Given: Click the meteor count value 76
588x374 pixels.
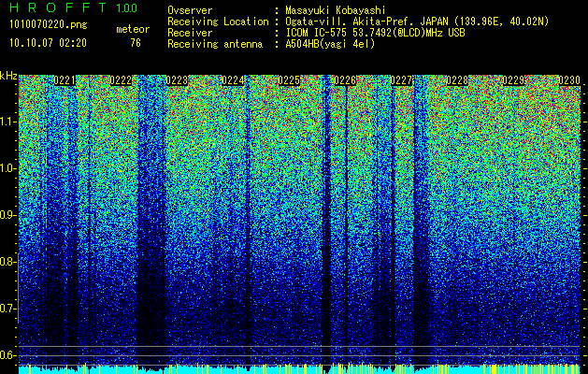Looking at the screenshot, I should click(x=136, y=43).
